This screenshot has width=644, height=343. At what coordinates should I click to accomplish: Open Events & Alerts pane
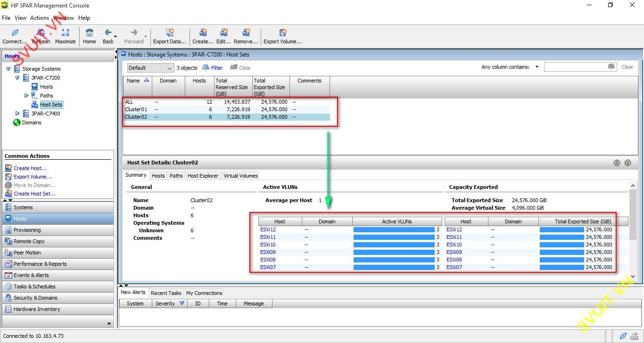tap(58, 275)
